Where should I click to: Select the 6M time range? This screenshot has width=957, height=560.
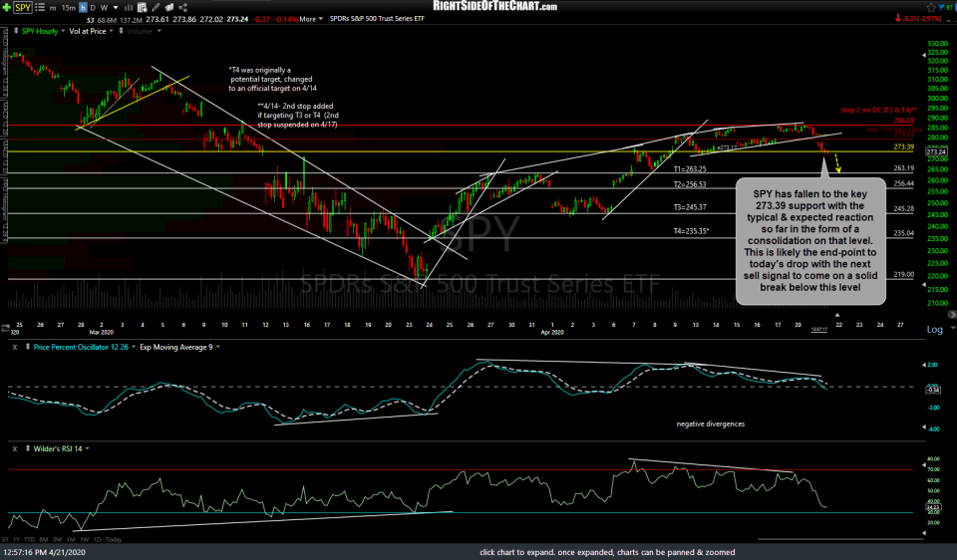click(x=43, y=539)
